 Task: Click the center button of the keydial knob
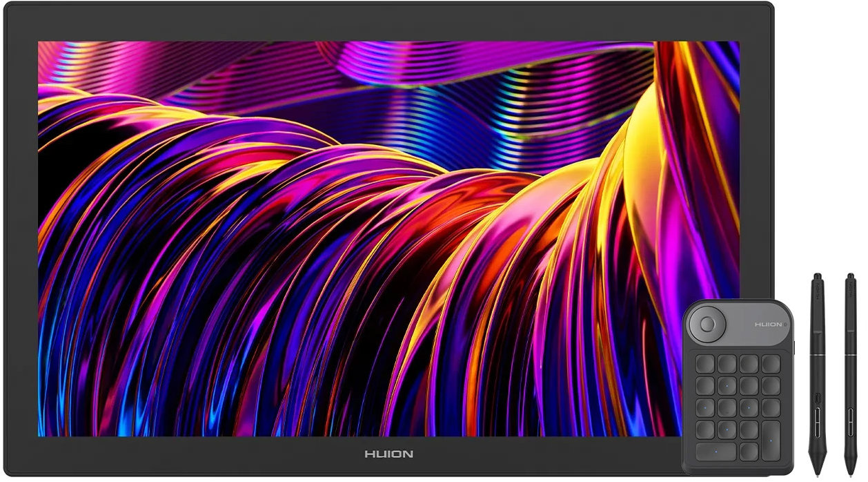(x=707, y=324)
